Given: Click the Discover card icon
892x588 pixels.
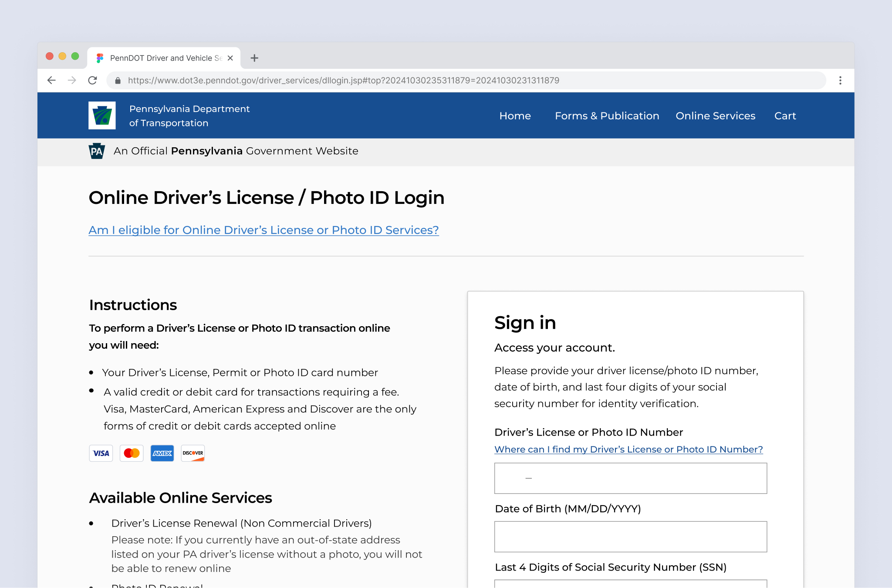Looking at the screenshot, I should click(x=193, y=453).
